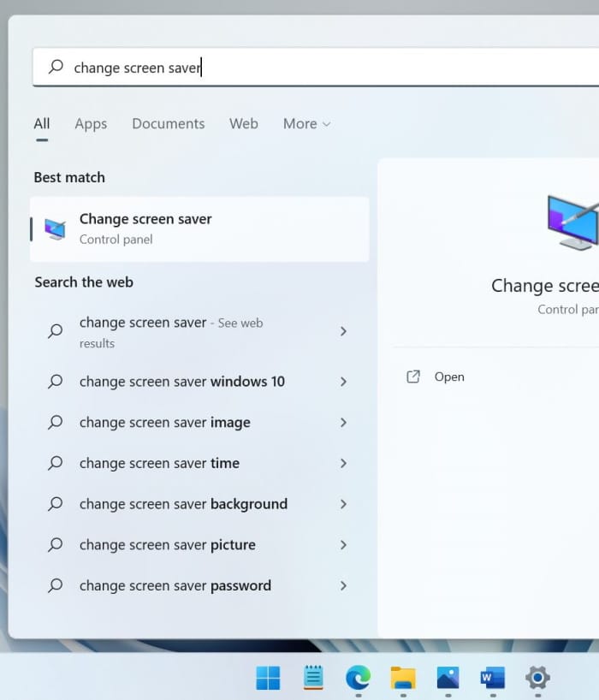
Task: Select 'change screen saver - See web results'
Action: pos(199,332)
